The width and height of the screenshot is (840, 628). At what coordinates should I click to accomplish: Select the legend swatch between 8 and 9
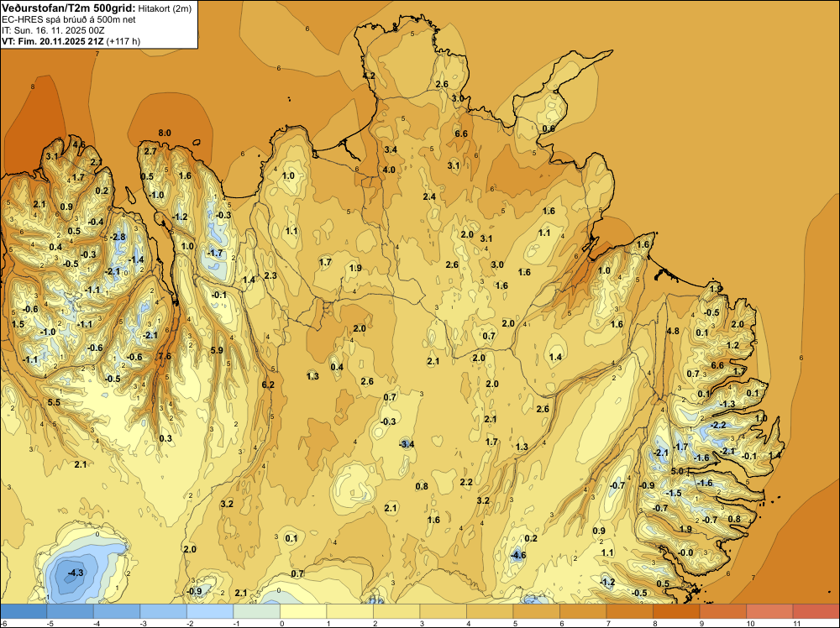point(676,611)
